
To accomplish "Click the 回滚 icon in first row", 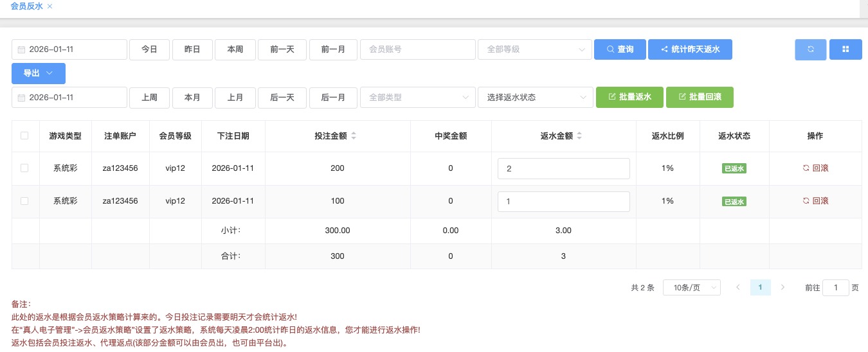I will click(x=806, y=168).
